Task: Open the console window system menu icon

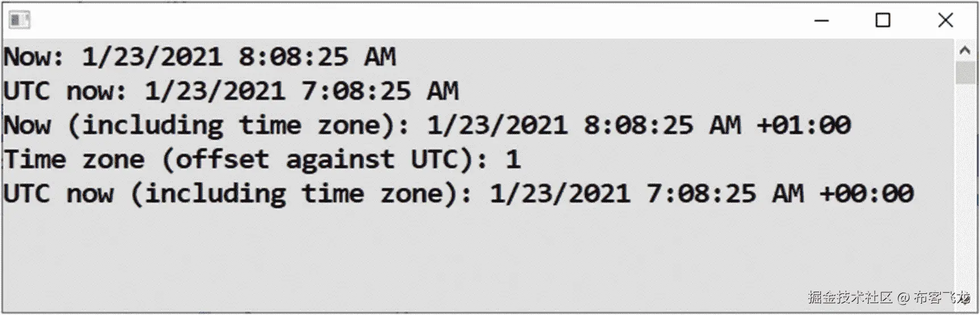Action: [x=19, y=20]
